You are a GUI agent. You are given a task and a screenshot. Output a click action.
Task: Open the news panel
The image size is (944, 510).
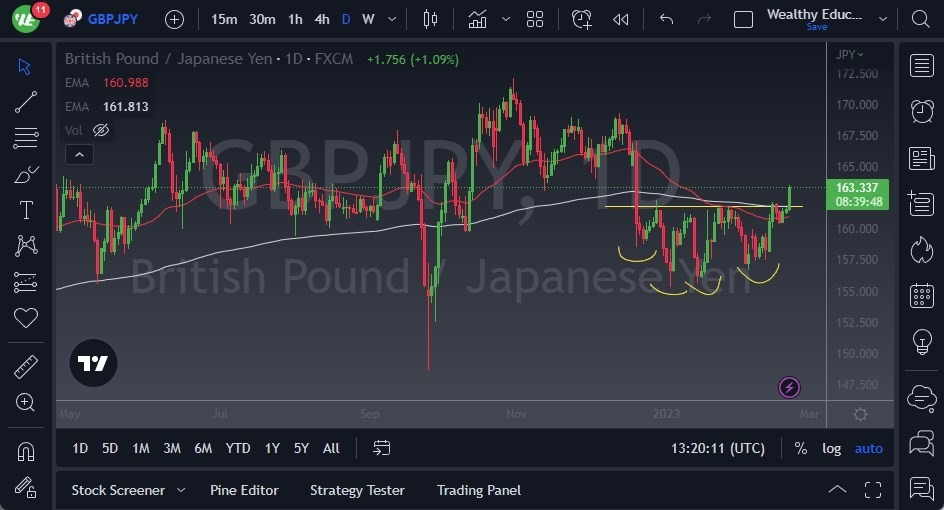(922, 159)
